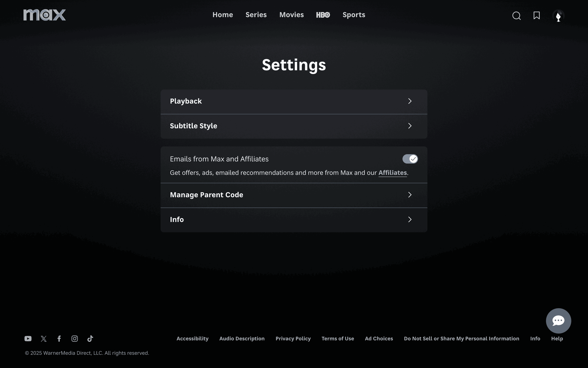Viewport: 588px width, 368px height.
Task: Open Accessibility footer link
Action: [x=192, y=339]
